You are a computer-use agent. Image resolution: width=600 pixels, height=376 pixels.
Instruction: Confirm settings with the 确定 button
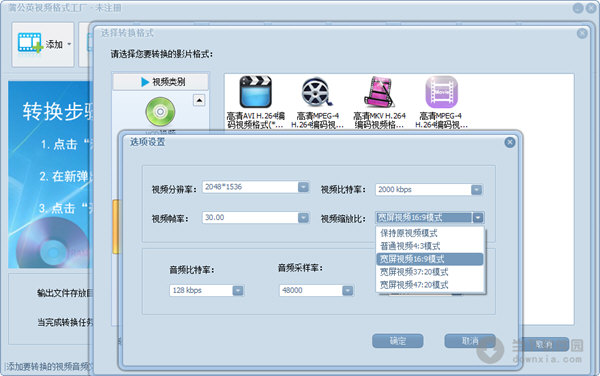coord(398,341)
